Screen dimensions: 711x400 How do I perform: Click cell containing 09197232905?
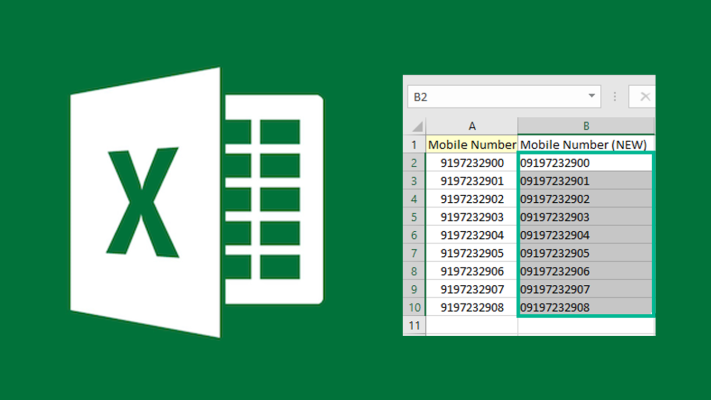coord(585,253)
